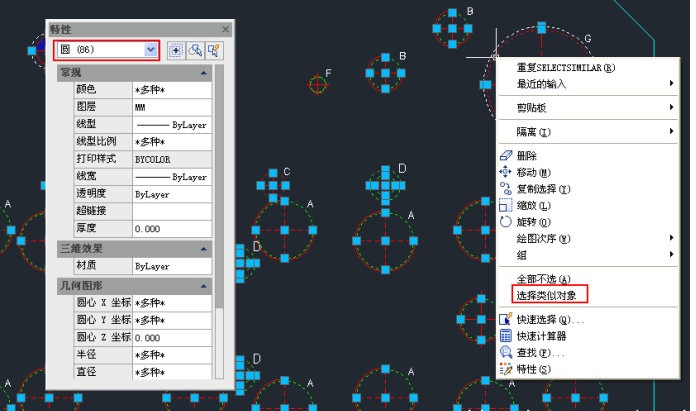Open 隔离(I) submenu

588,132
